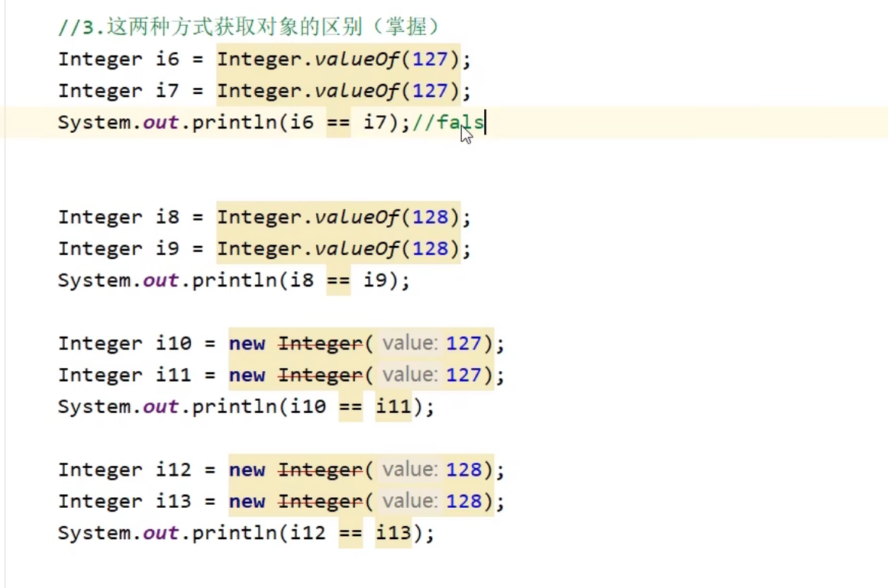The image size is (888, 588).
Task: Click variable name i10 in its declaration
Action: 174,344
